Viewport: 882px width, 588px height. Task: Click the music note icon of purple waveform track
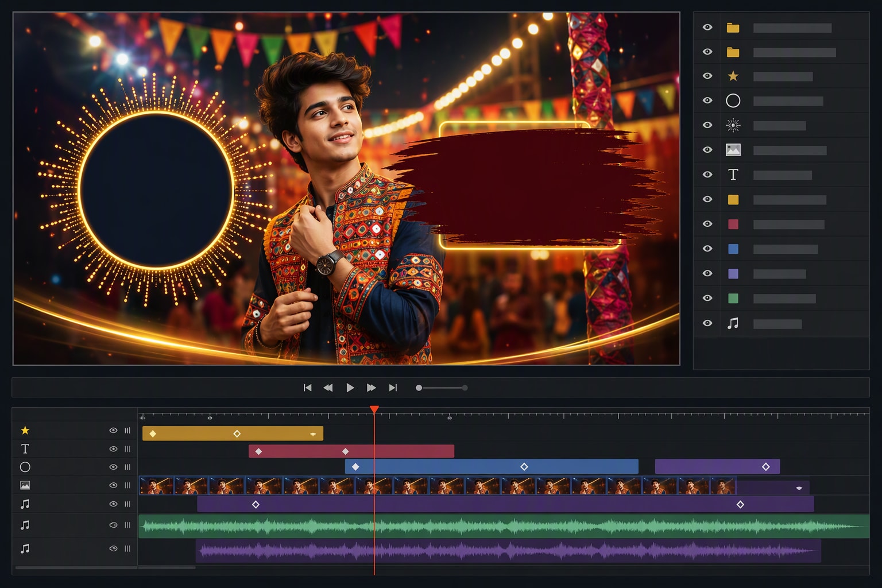pyautogui.click(x=25, y=548)
